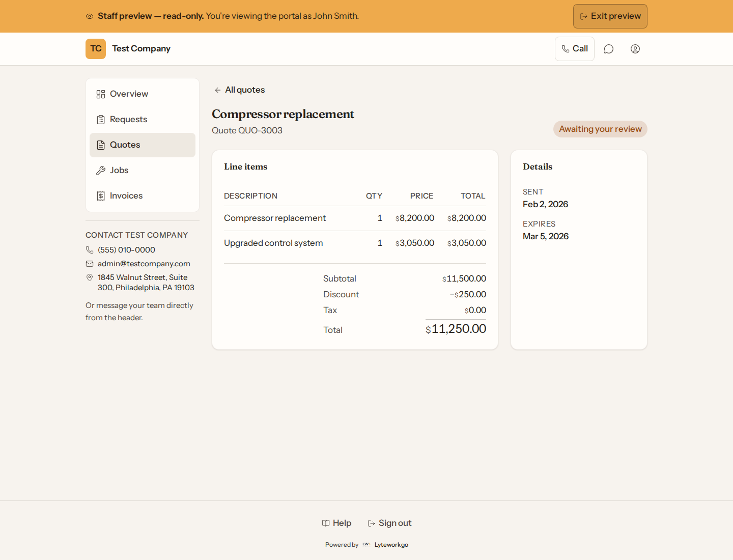Image resolution: width=733 pixels, height=560 pixels.
Task: Sign out from the footer
Action: 389,523
